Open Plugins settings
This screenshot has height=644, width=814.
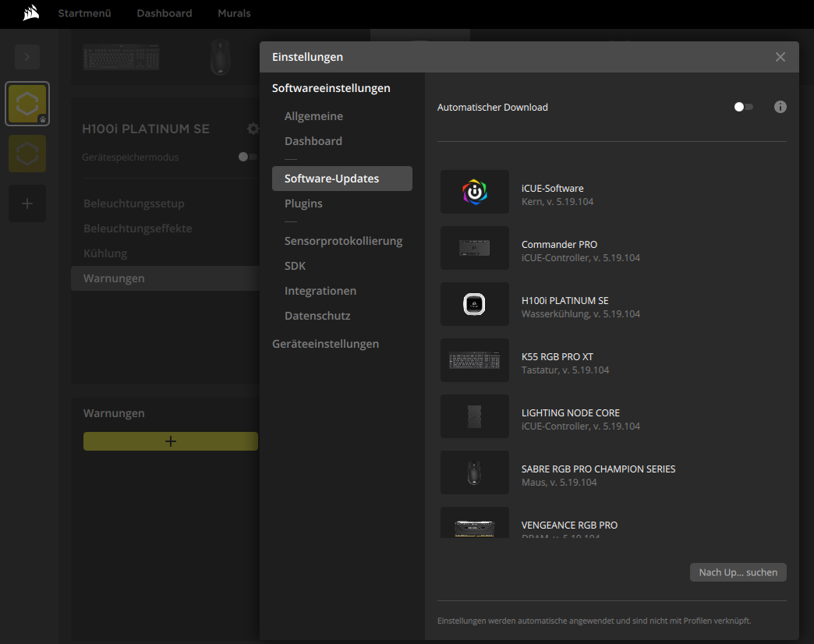click(303, 203)
